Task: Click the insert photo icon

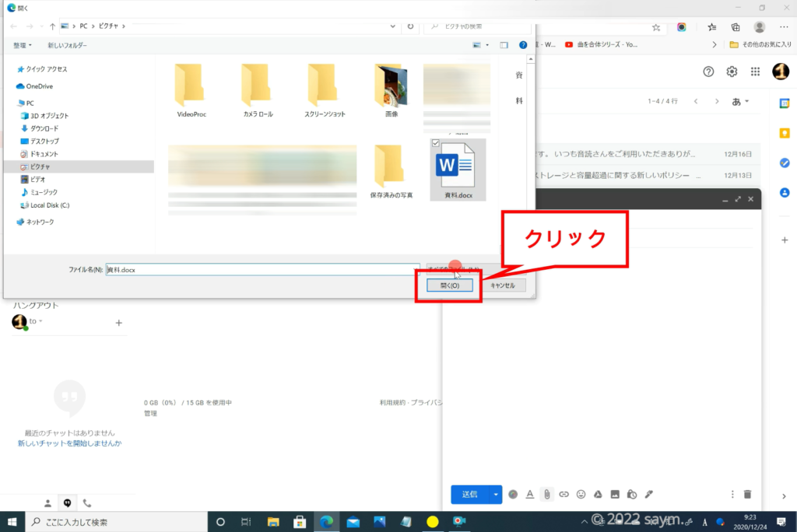Action: [615, 494]
